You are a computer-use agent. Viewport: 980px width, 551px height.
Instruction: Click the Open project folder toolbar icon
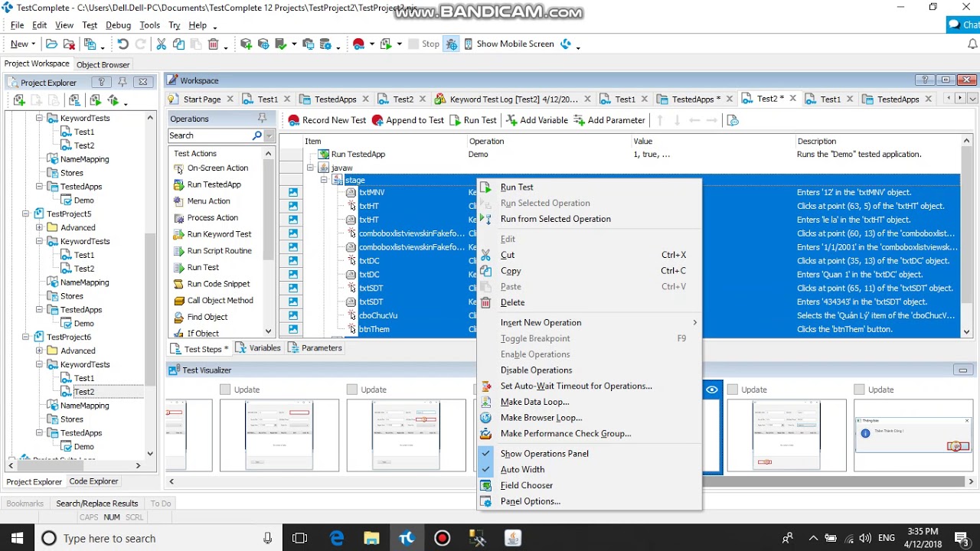point(51,44)
